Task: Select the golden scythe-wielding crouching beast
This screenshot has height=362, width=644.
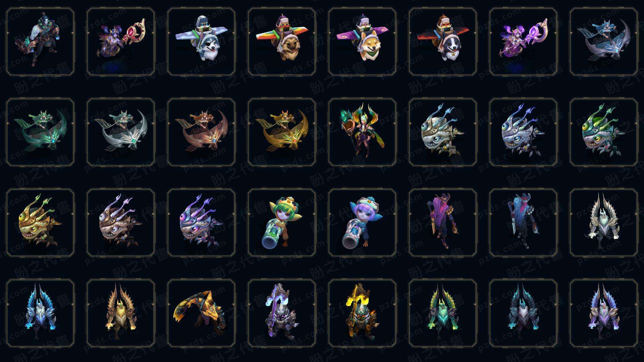Action: click(201, 313)
